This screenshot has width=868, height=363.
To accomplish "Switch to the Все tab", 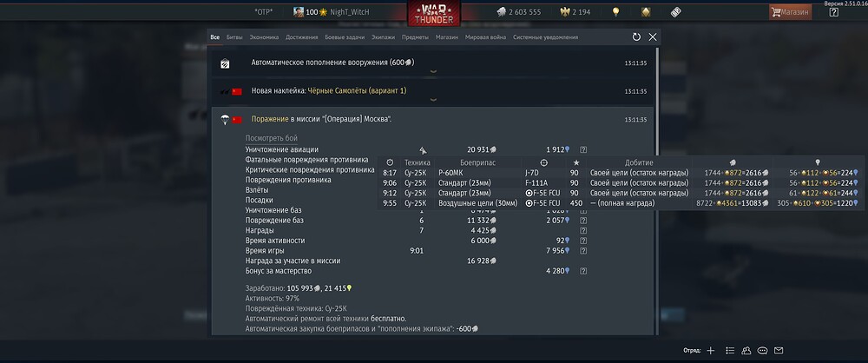I will 214,37.
